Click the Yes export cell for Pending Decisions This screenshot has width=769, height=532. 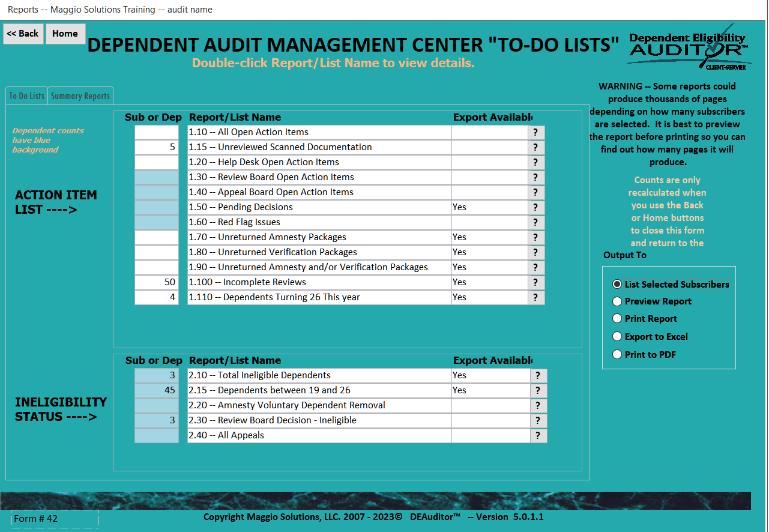point(490,207)
